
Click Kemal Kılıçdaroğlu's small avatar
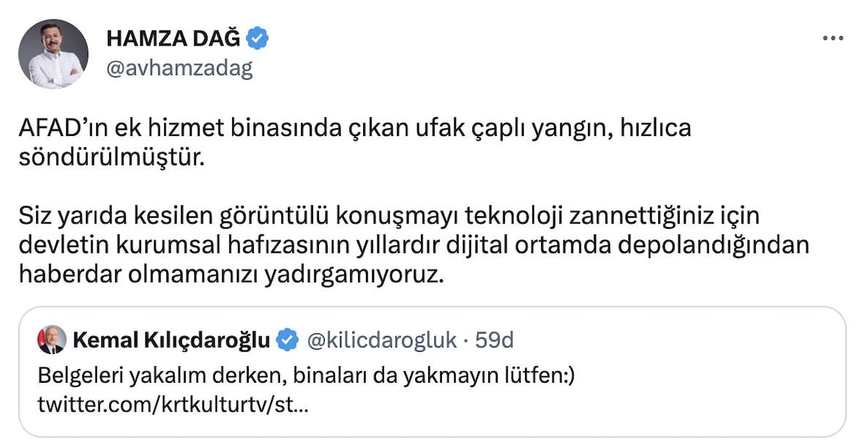[51, 340]
